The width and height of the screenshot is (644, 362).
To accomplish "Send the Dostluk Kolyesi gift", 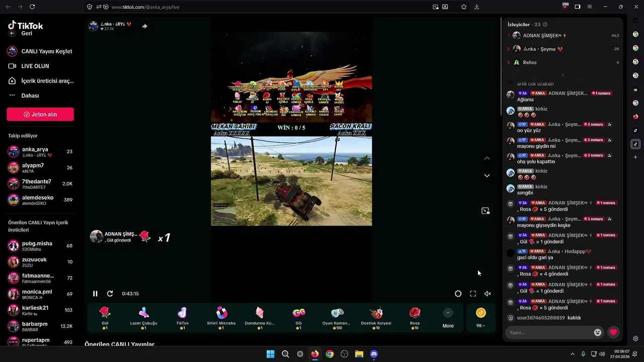I will [376, 318].
